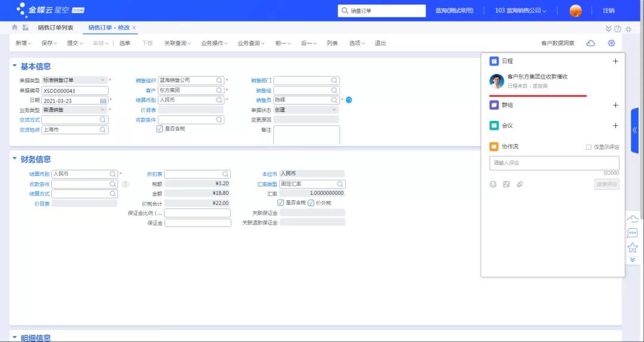Click the cloud icon beside 客户数据洞察

coord(590,43)
